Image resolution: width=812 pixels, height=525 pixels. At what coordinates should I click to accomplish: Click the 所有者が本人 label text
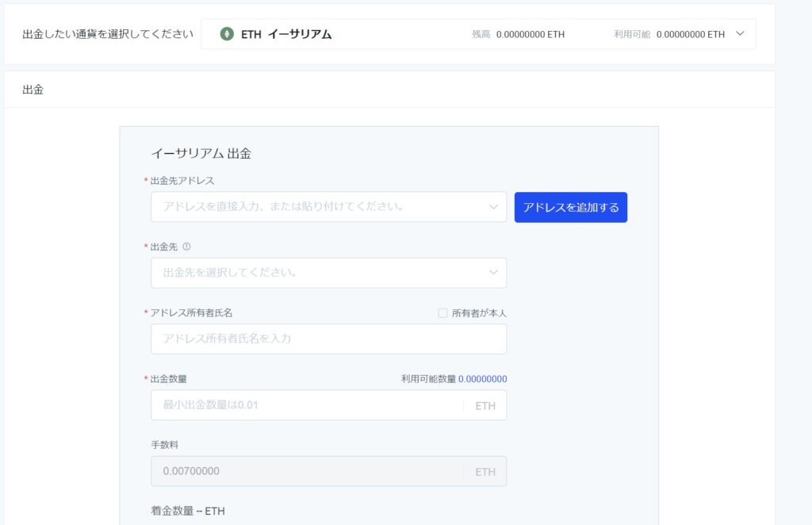[479, 313]
